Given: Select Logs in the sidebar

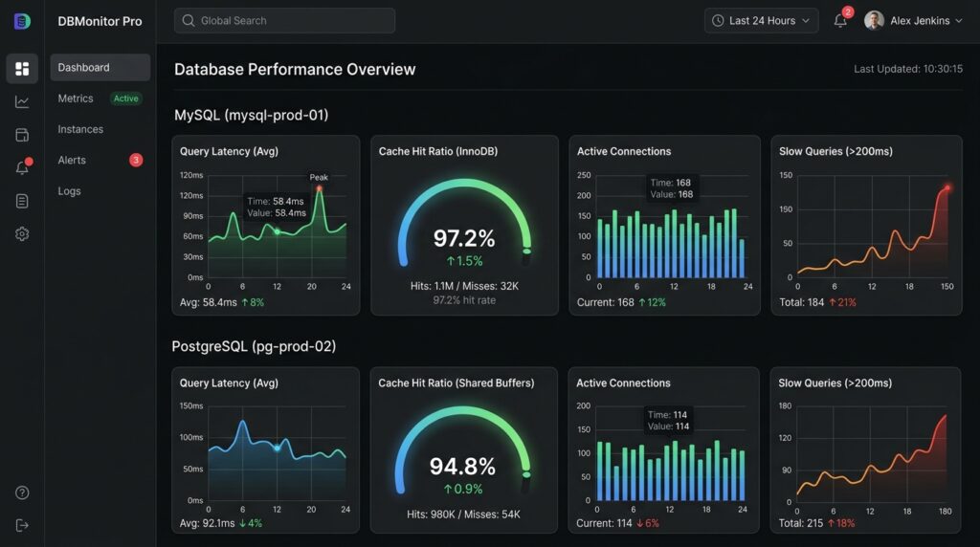Looking at the screenshot, I should coord(69,191).
